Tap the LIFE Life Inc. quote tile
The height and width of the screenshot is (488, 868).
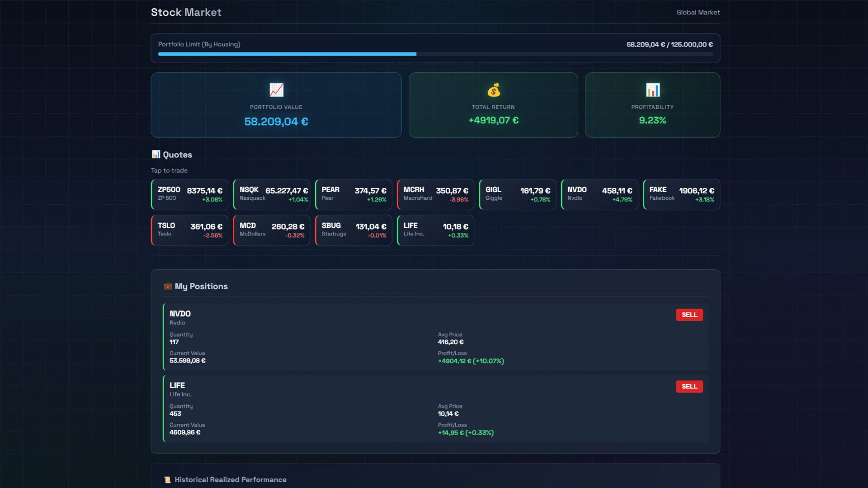click(x=435, y=230)
